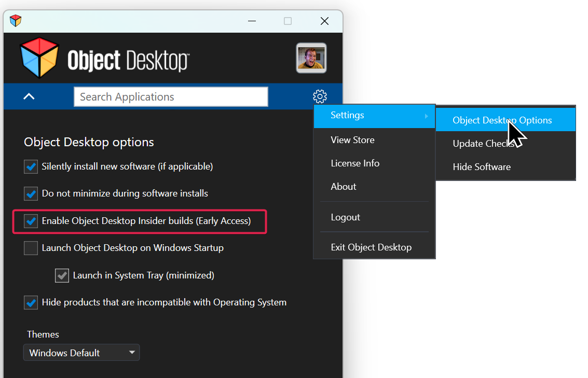Click Logout in the gear menu
Viewport: 588px width, 378px height.
tap(345, 217)
